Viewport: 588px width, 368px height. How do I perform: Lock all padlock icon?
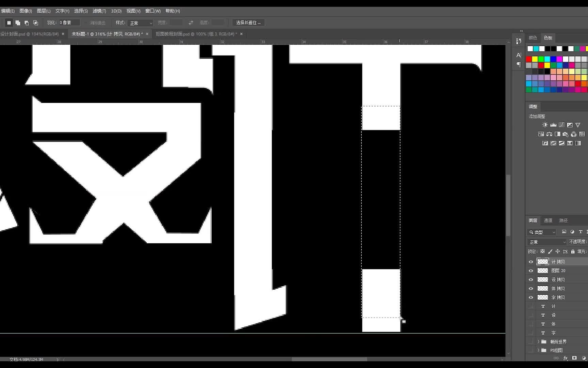pyautogui.click(x=573, y=251)
